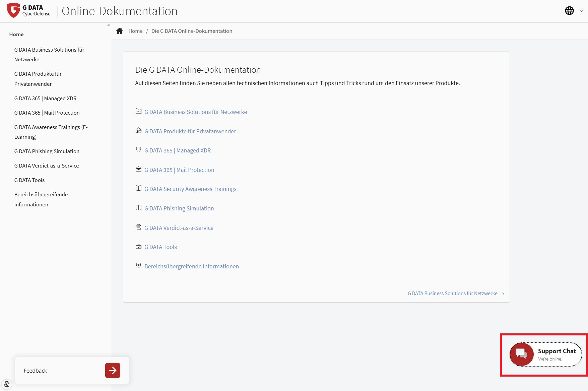588x391 pixels.
Task: Open G DATA Verdict-as-a-Service sidebar entry
Action: pyautogui.click(x=47, y=166)
